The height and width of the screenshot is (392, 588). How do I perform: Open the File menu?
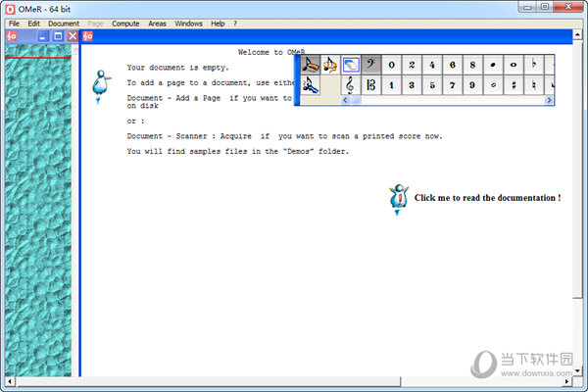[14, 24]
